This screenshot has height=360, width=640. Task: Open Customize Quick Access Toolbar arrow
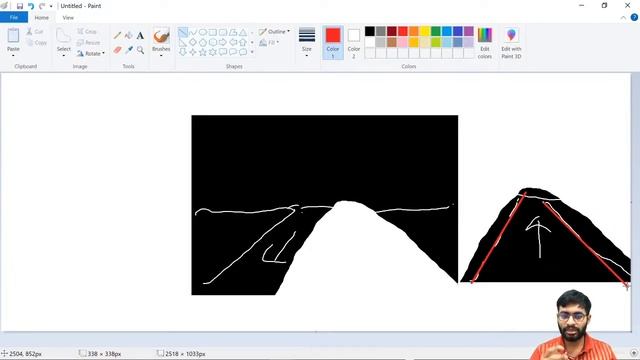coord(51,6)
